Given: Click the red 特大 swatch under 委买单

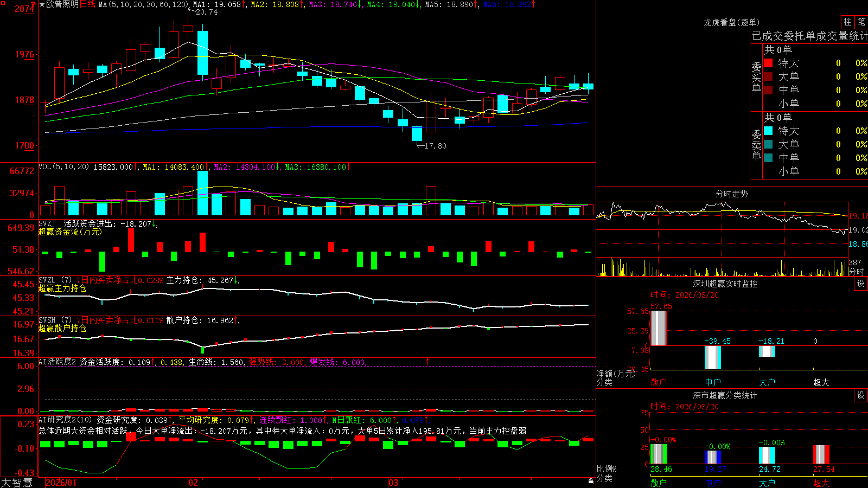Looking at the screenshot, I should (x=768, y=63).
